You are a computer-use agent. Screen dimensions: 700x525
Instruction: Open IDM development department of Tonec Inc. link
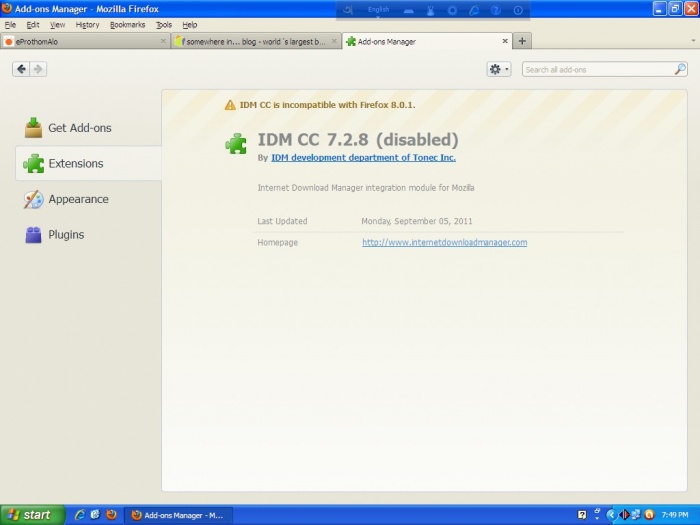point(363,158)
